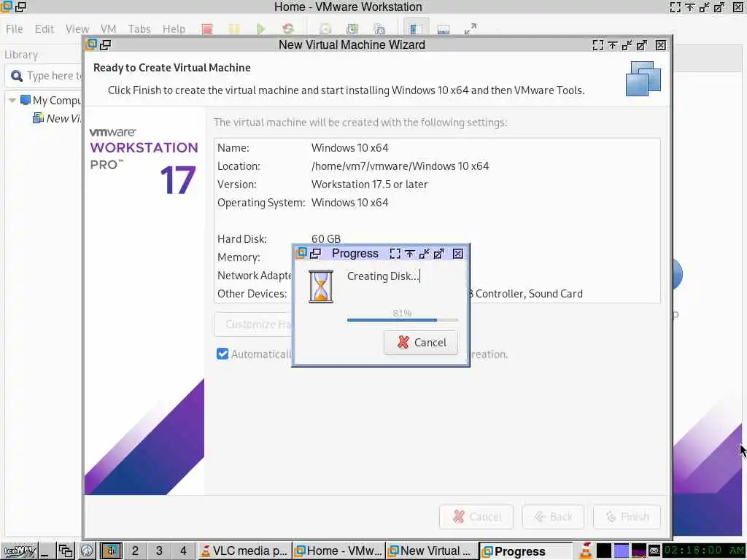Click the shade icon on Progress title bar
The image size is (747, 560).
(409, 253)
